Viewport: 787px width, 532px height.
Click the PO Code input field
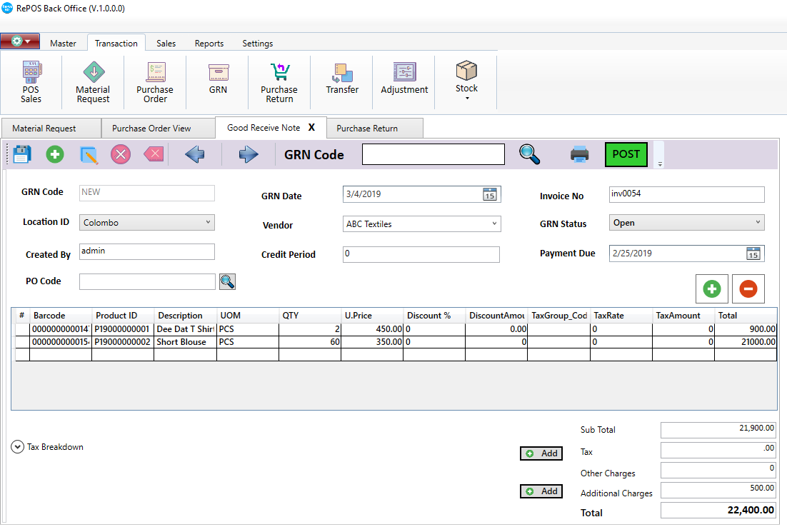pos(147,281)
